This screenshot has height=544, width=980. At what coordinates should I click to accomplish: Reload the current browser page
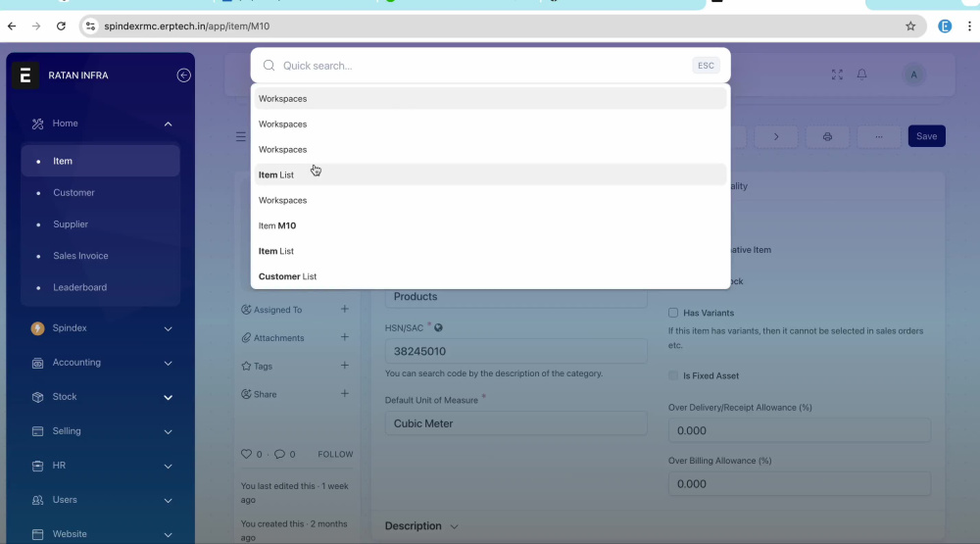(x=61, y=26)
